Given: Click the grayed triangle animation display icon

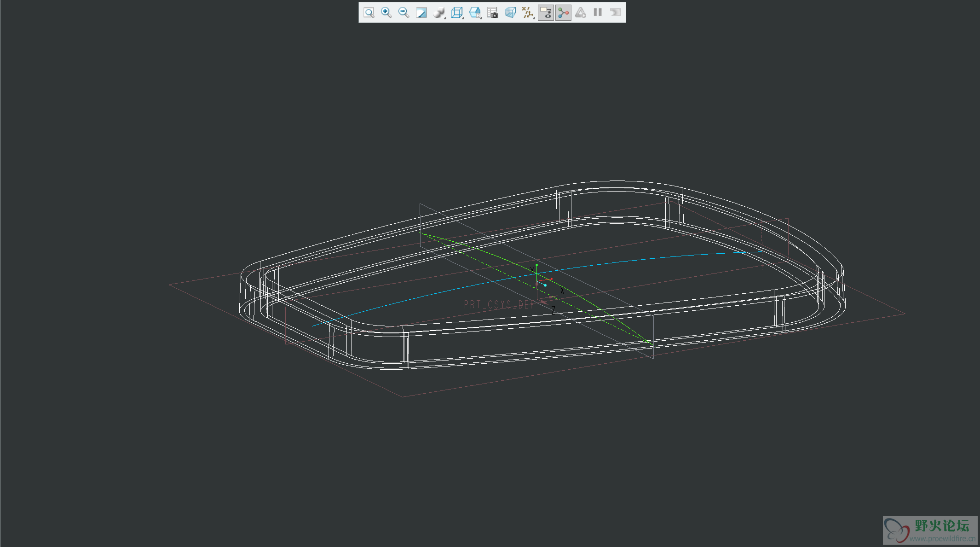Looking at the screenshot, I should click(581, 12).
